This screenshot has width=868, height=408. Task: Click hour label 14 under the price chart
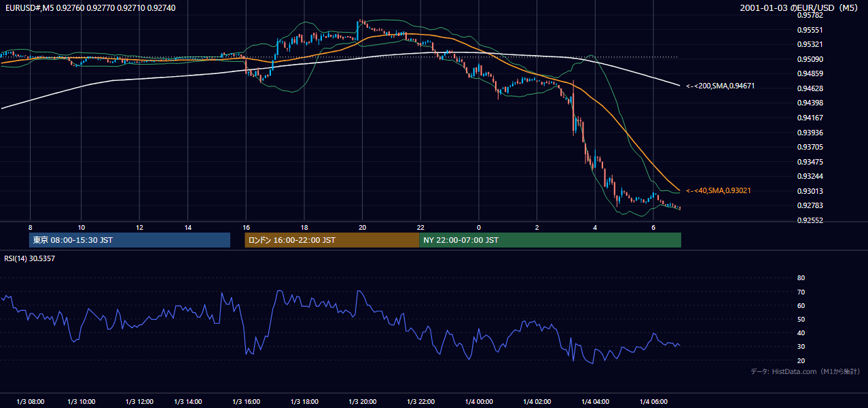[187, 227]
